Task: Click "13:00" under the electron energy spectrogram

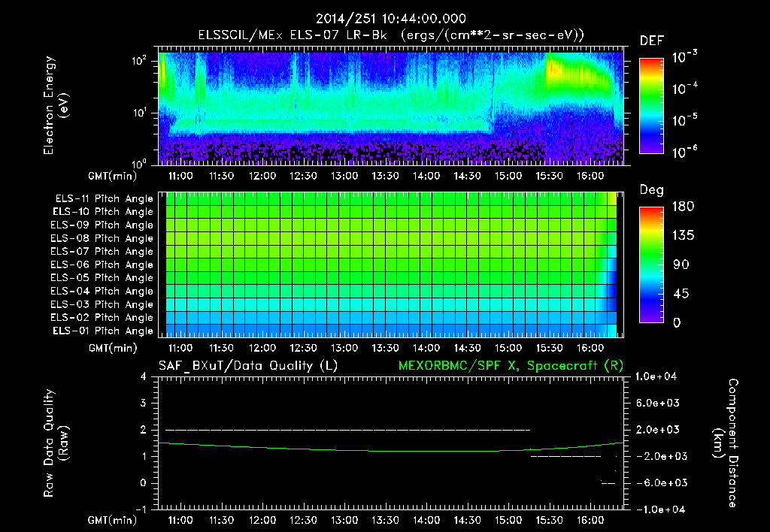Action: [x=344, y=176]
